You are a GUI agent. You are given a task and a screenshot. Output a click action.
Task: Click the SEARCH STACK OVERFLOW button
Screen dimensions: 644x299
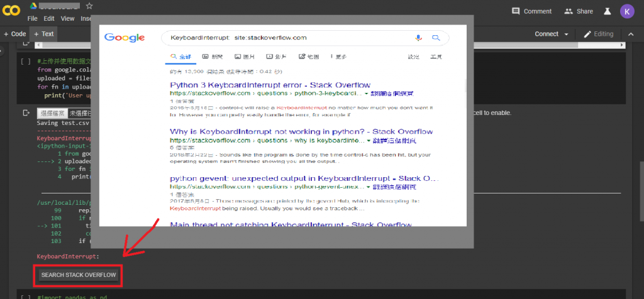(x=79, y=275)
